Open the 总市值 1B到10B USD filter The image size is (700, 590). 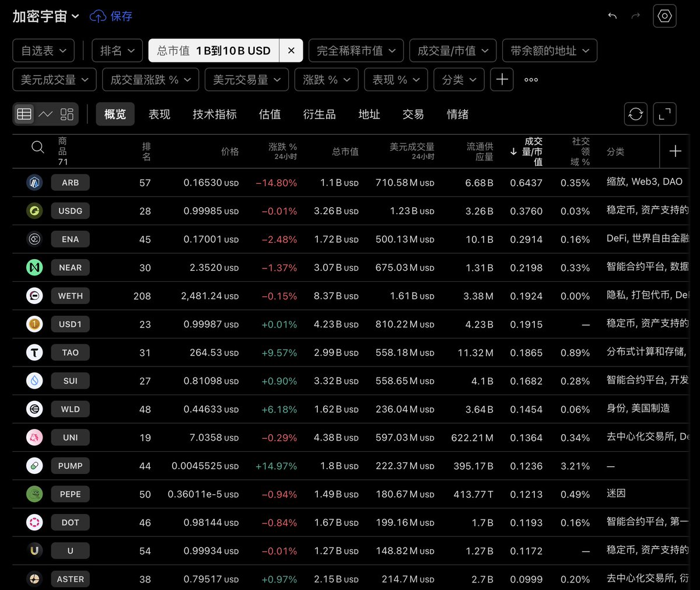pyautogui.click(x=214, y=51)
